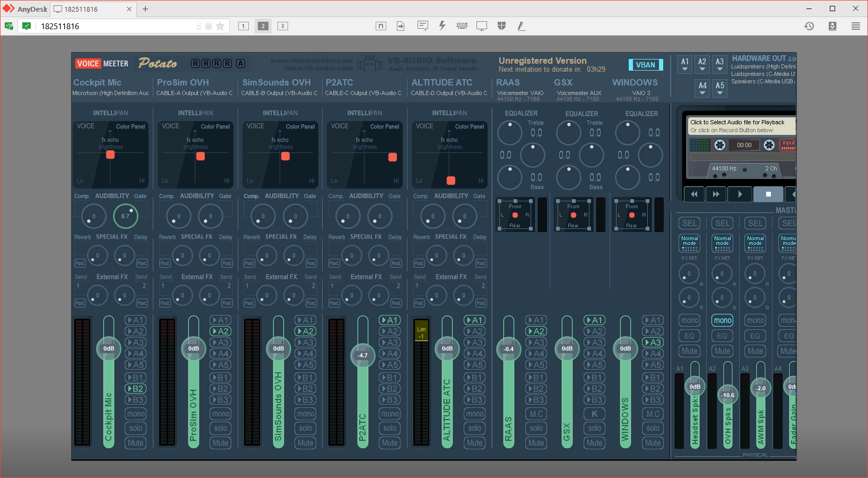Click the AnyDesk 'n' toolbar icon

(380, 26)
